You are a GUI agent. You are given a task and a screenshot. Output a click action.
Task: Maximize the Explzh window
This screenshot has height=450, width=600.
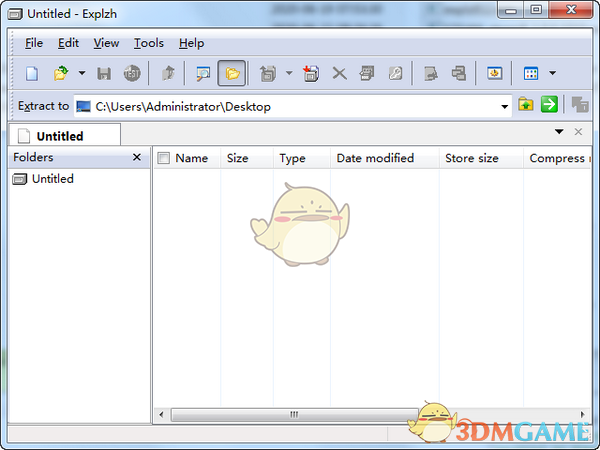536,10
